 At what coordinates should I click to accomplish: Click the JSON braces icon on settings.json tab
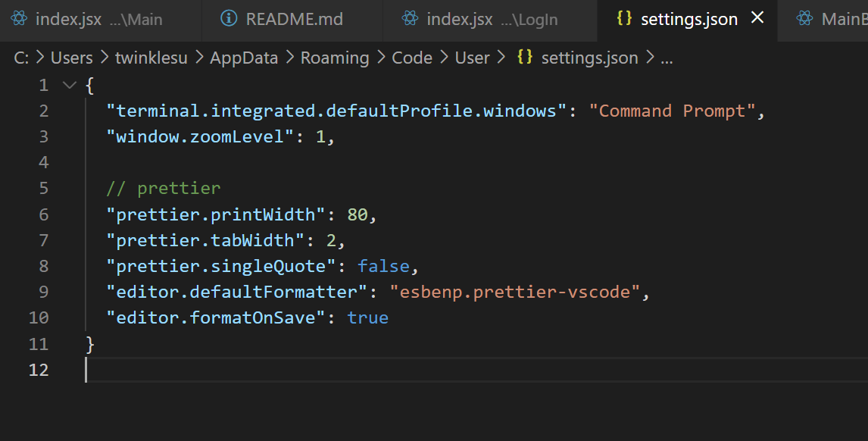pyautogui.click(x=624, y=18)
